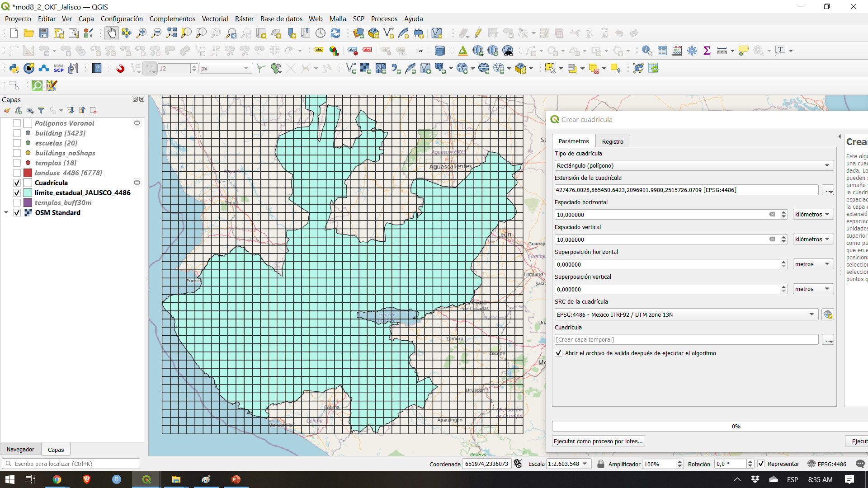Select the Pan Map hand tool
Screen dimensions: 868x488
coord(111,33)
